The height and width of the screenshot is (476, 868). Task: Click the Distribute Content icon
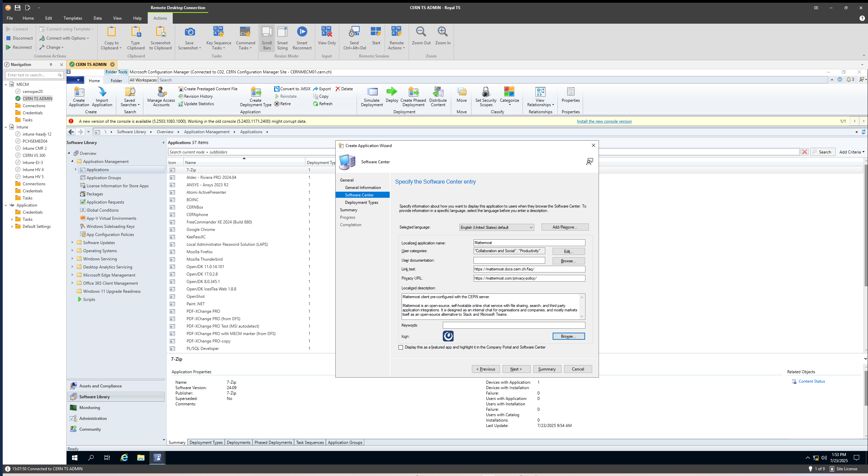pos(438,97)
